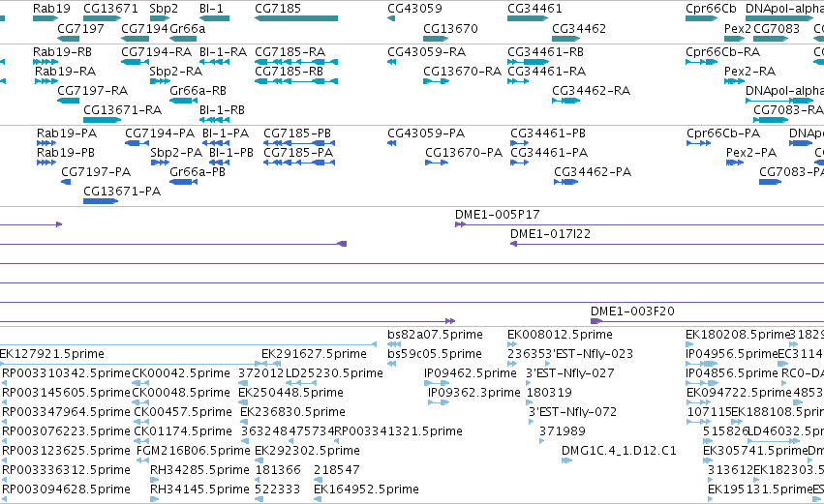
Task: Select the Rab19 gene feature
Action: (46, 18)
